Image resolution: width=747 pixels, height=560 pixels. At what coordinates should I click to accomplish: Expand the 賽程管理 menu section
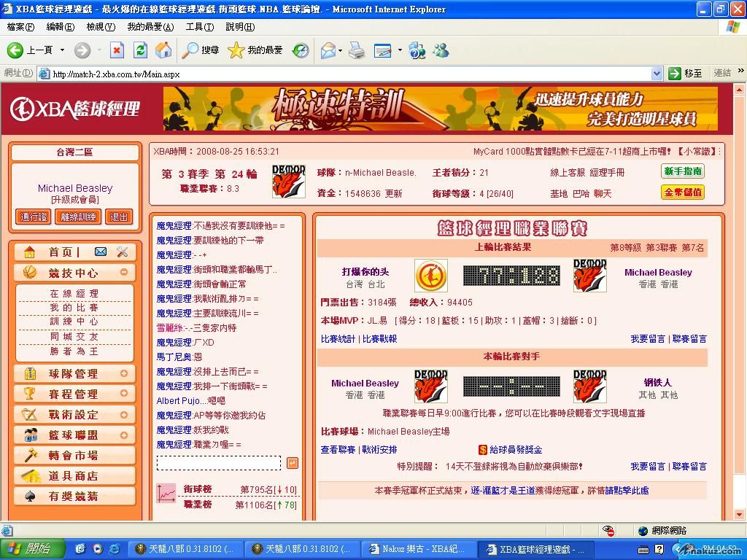point(124,394)
